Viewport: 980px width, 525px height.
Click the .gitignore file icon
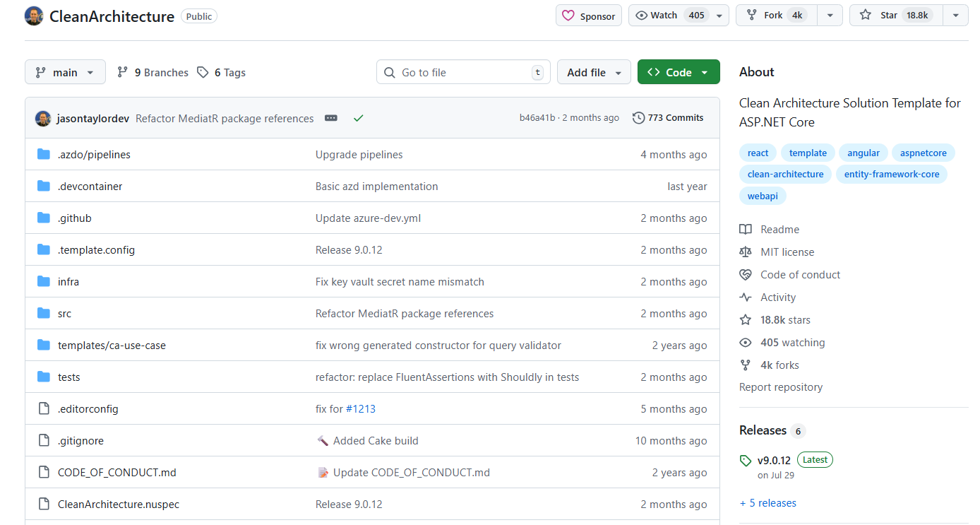click(44, 440)
